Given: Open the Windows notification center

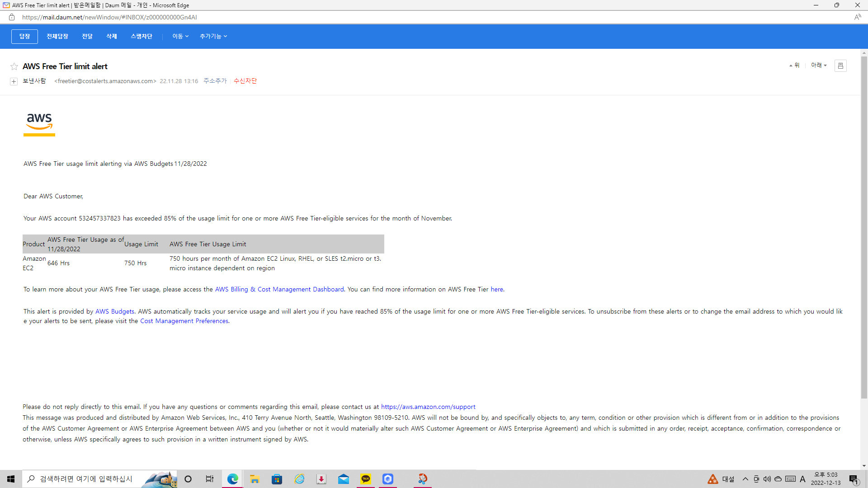Looking at the screenshot, I should pos(854,479).
